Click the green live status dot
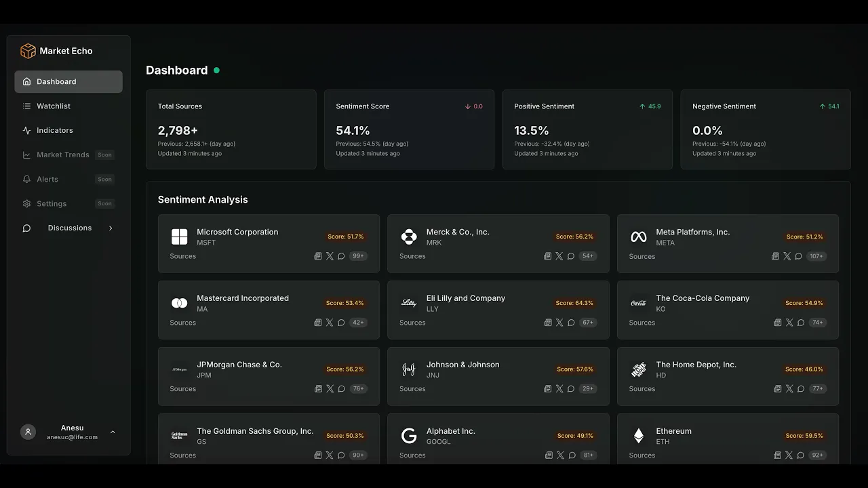 [217, 70]
